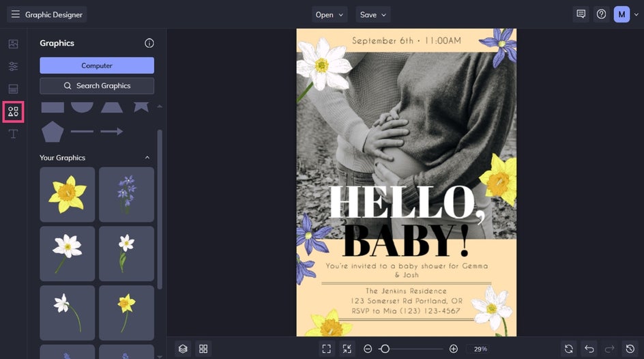644x359 pixels.
Task: Select the baby shower invitation sentence text
Action: point(407,270)
